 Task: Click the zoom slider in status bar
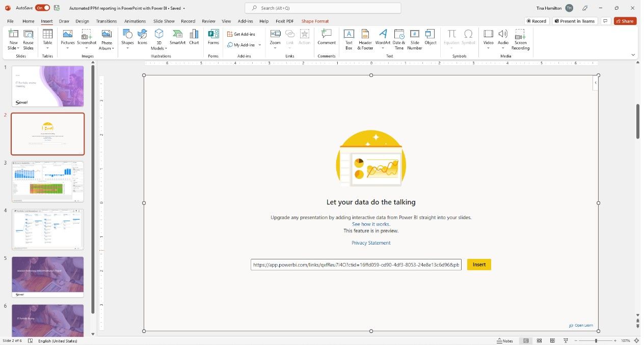(596, 340)
